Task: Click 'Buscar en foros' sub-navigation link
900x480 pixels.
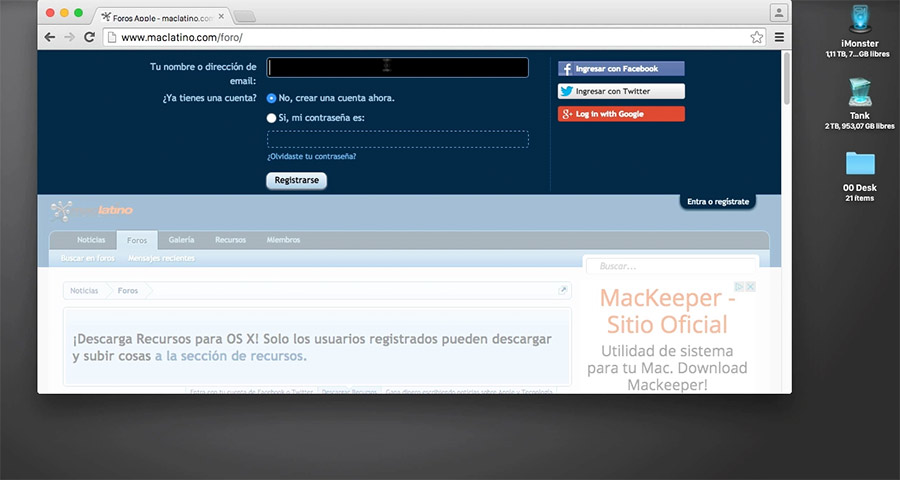Action: coord(88,258)
